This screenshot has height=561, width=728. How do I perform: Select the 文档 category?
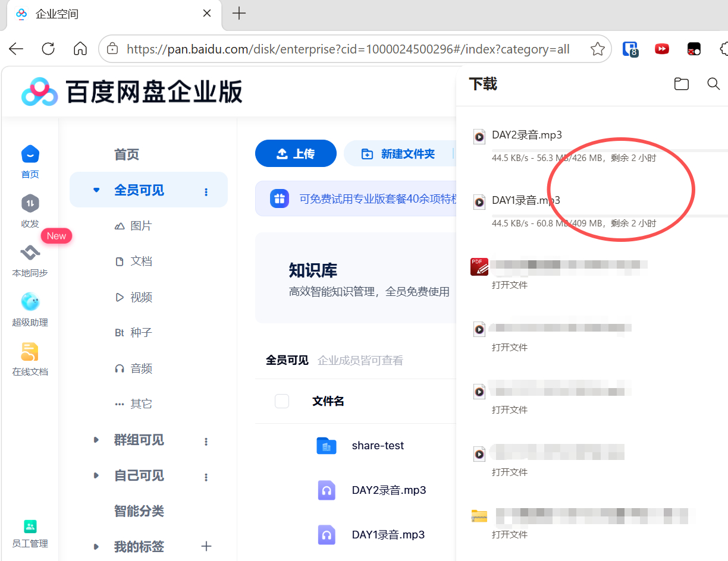pos(133,261)
